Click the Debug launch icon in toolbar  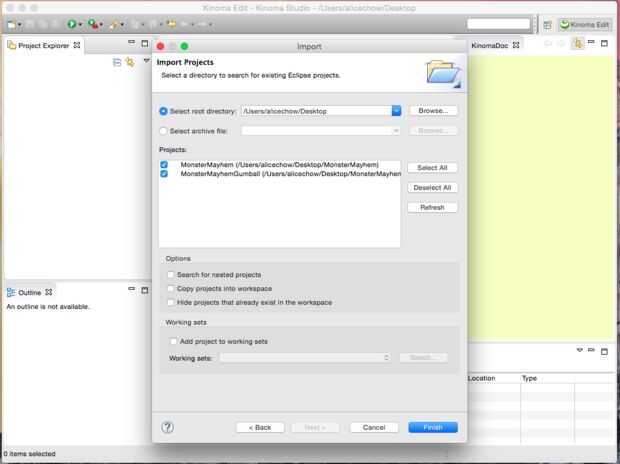click(93, 24)
